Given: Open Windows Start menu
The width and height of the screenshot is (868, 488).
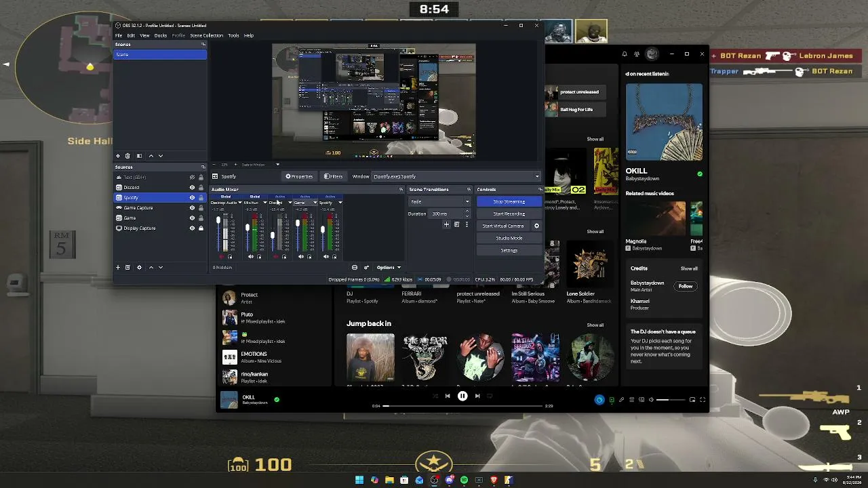Looking at the screenshot, I should click(x=359, y=480).
